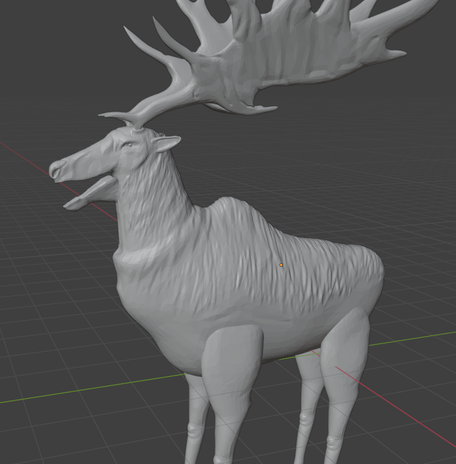Click the orange object origin dot
This screenshot has height=464, width=456.
(281, 265)
